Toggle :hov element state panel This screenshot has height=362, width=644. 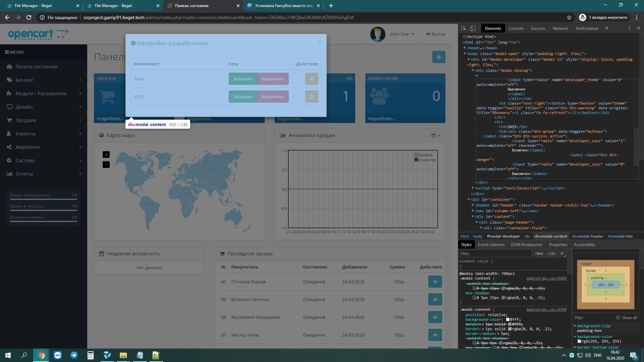coord(539,253)
